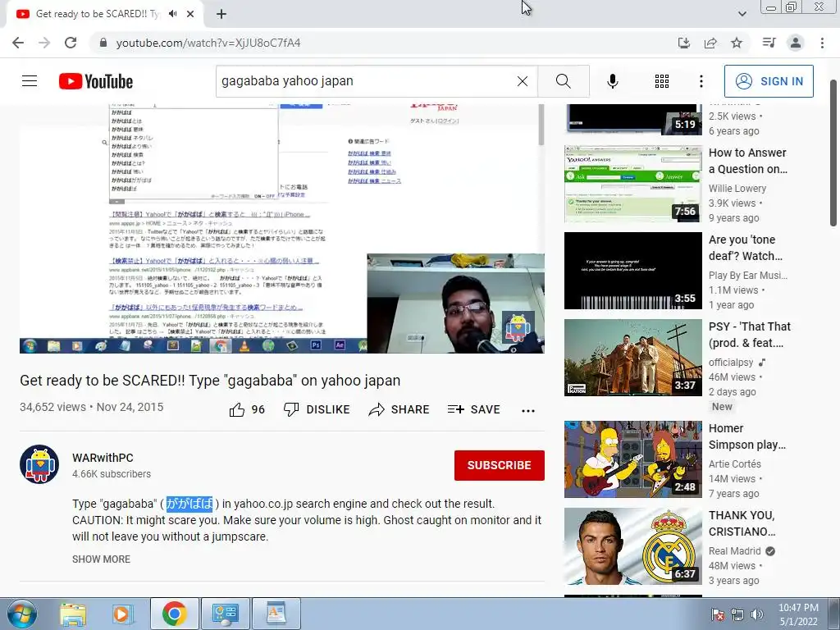The width and height of the screenshot is (840, 630).
Task: Open the WARwithPC channel name link
Action: (x=103, y=458)
